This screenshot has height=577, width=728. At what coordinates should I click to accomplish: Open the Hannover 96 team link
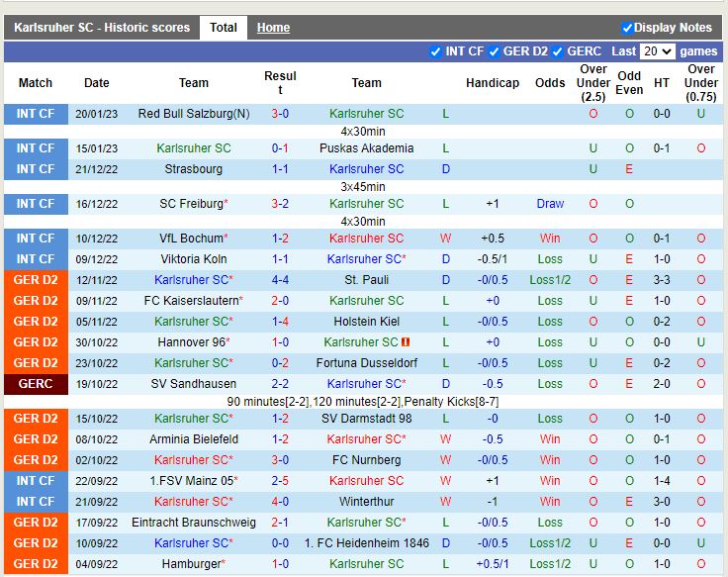(x=191, y=342)
